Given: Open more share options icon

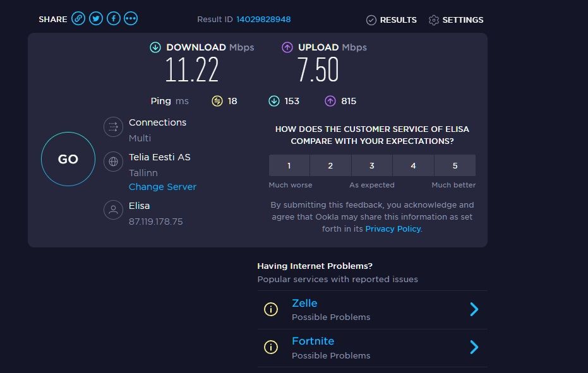Looking at the screenshot, I should pyautogui.click(x=131, y=19).
